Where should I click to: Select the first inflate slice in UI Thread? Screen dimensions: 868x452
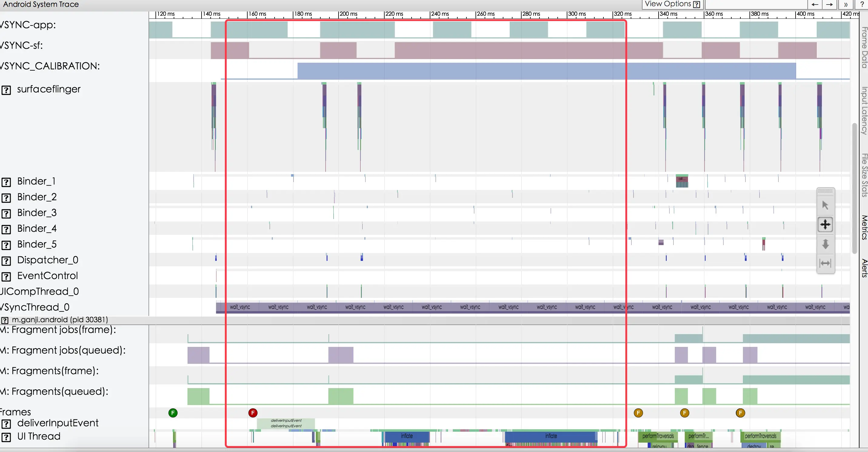tap(407, 436)
